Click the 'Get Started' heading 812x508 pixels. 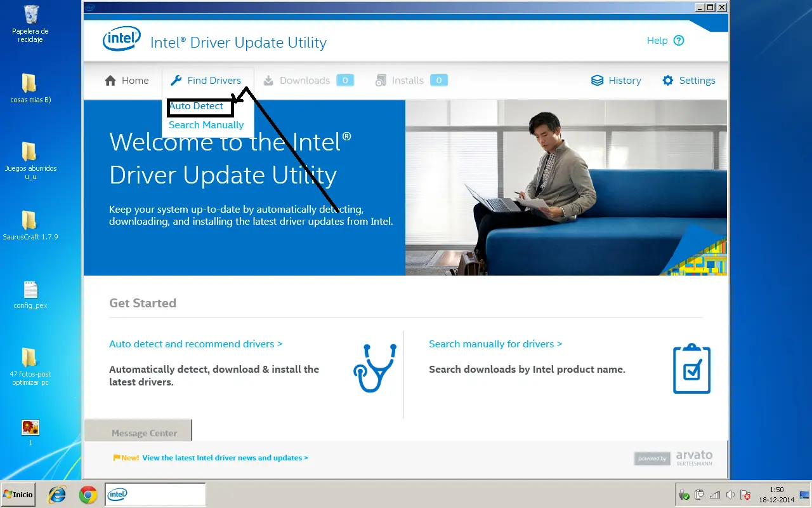pos(143,304)
